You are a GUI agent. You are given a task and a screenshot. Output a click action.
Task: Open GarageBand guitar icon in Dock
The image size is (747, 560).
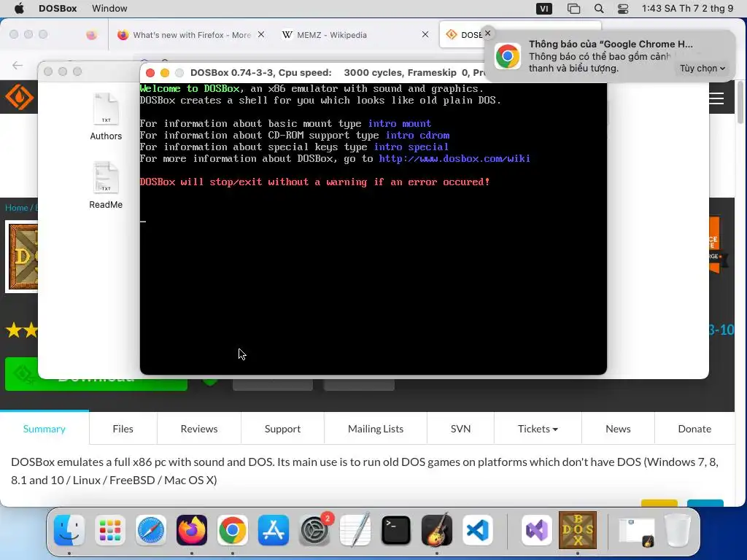437,530
